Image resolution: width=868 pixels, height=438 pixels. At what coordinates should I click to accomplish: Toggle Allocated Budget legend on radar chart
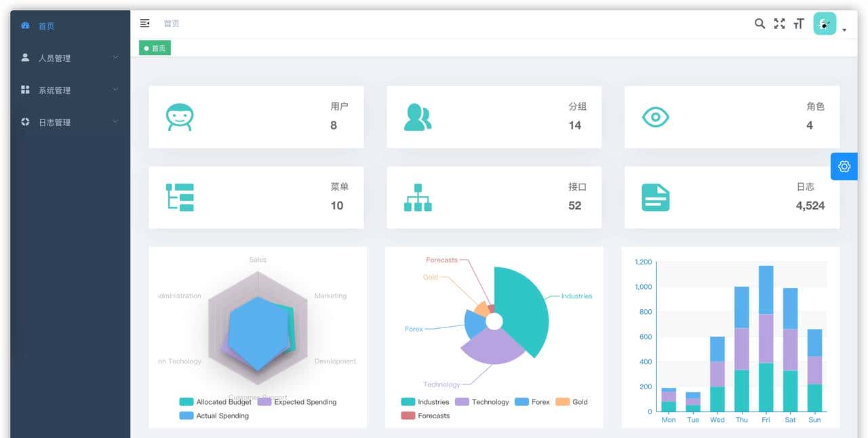216,402
